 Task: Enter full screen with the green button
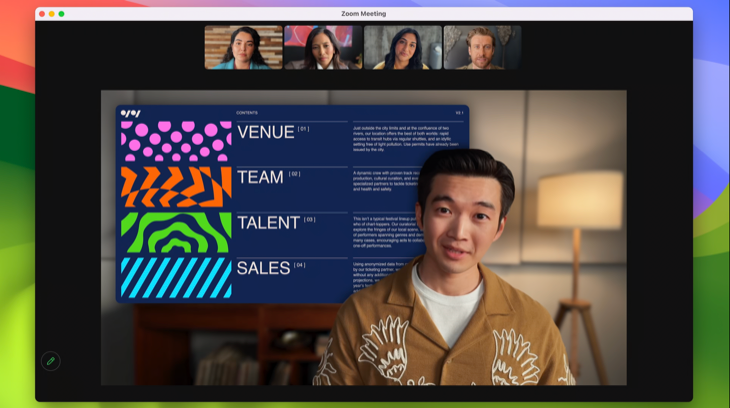pyautogui.click(x=61, y=14)
